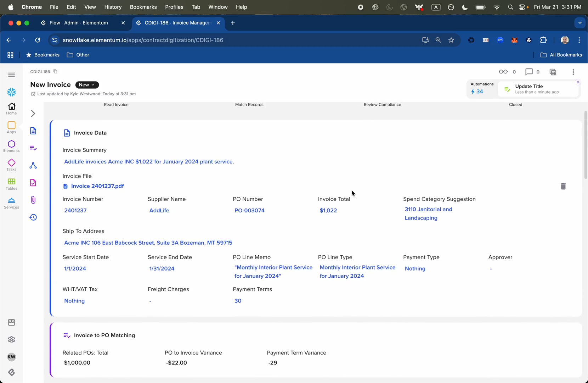The width and height of the screenshot is (588, 383).
Task: Click the Ship To Address value
Action: click(x=148, y=243)
